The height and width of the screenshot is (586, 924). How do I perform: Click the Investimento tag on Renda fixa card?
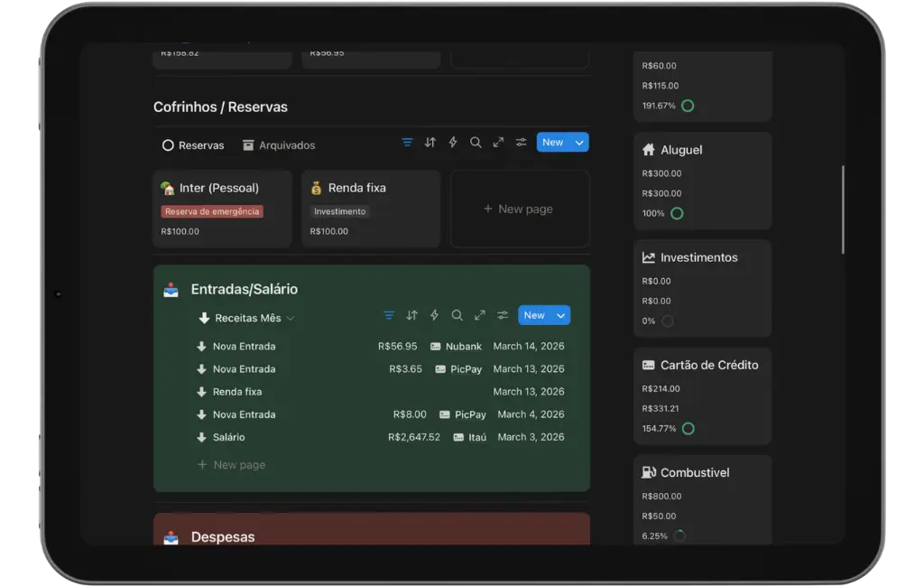click(339, 211)
